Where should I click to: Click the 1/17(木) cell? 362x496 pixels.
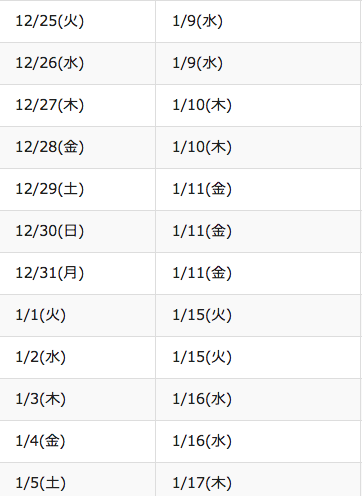(x=258, y=480)
